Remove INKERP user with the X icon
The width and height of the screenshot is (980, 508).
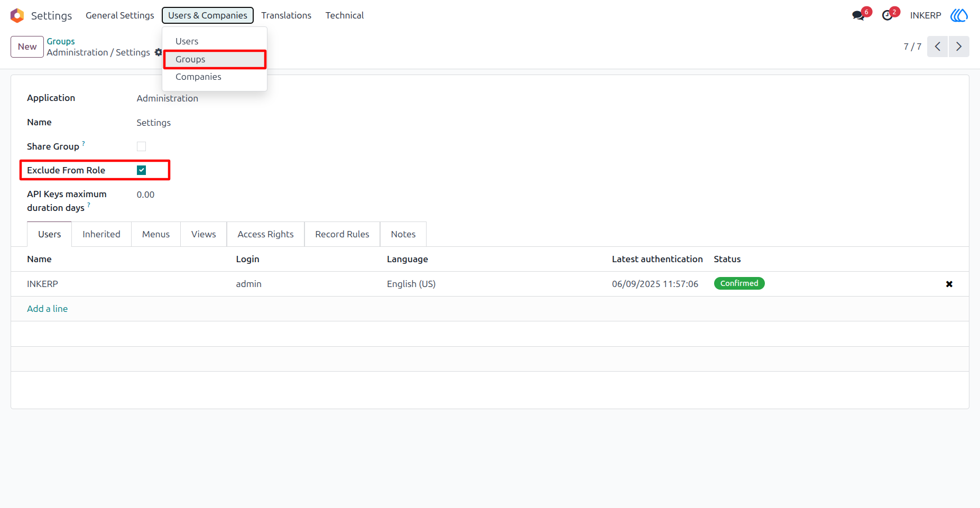949,284
